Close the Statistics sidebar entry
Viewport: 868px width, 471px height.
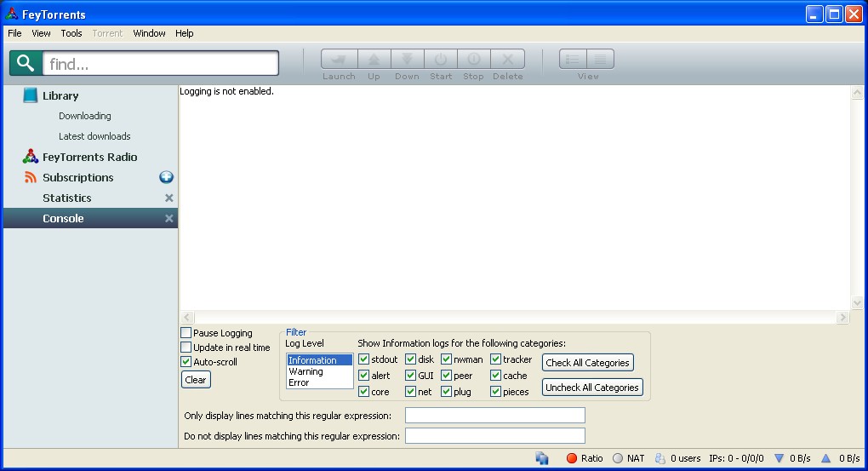pyautogui.click(x=168, y=198)
